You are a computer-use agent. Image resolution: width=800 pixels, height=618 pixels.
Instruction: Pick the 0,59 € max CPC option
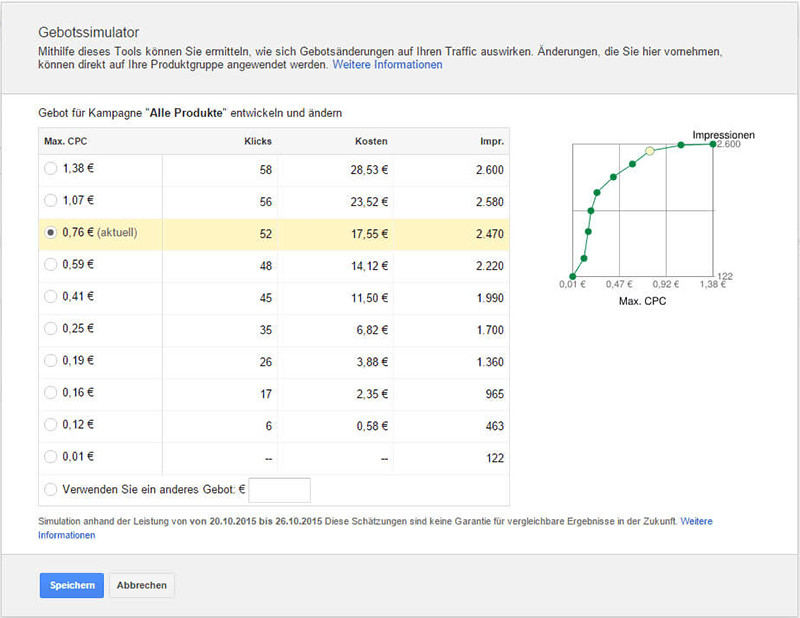[x=51, y=265]
